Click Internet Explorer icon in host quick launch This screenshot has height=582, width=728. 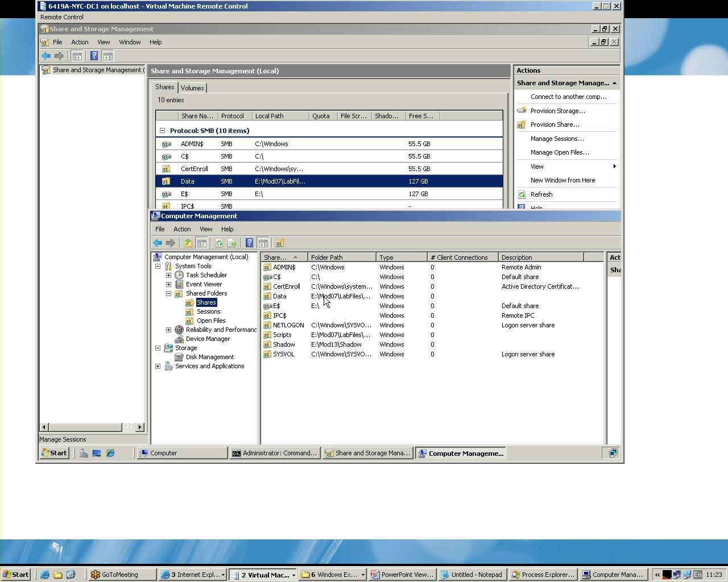(x=45, y=575)
